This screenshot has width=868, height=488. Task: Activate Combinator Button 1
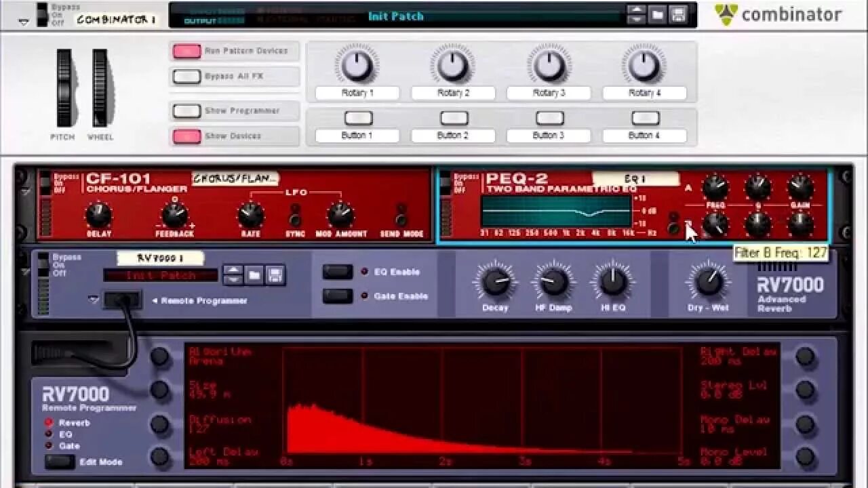[358, 119]
